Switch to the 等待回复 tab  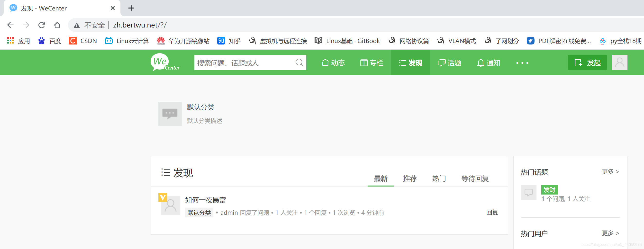click(475, 178)
